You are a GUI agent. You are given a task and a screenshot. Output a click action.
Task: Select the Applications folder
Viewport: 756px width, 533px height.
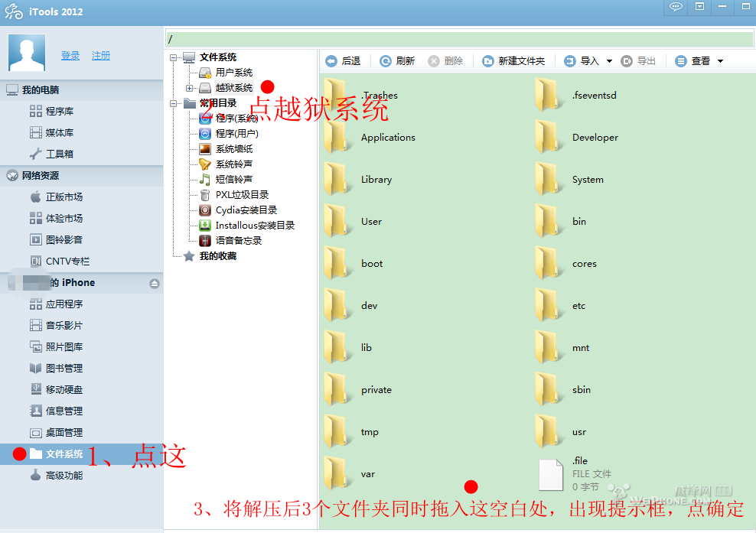click(370, 138)
